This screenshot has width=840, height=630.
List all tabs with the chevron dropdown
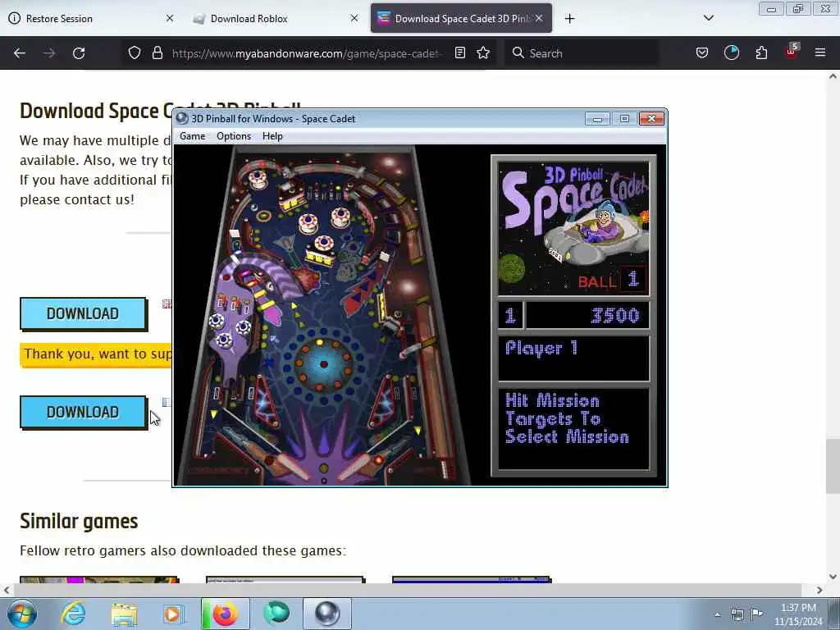coord(708,18)
